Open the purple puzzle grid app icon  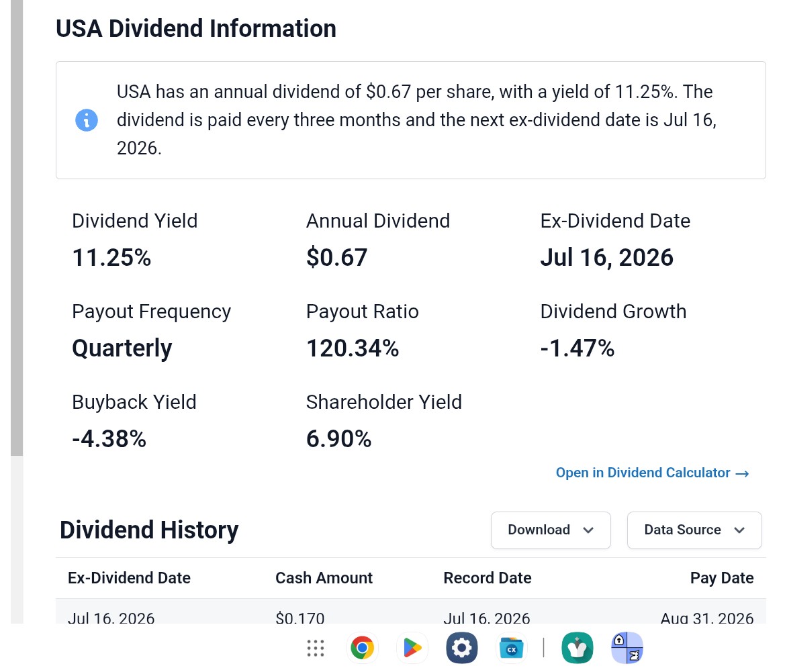tap(627, 648)
